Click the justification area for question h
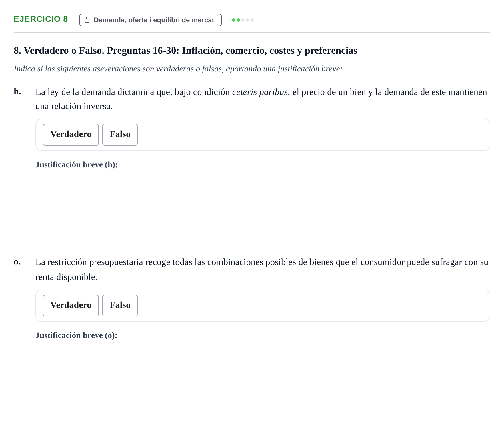Viewport: 504px width, 430px height. tap(263, 207)
